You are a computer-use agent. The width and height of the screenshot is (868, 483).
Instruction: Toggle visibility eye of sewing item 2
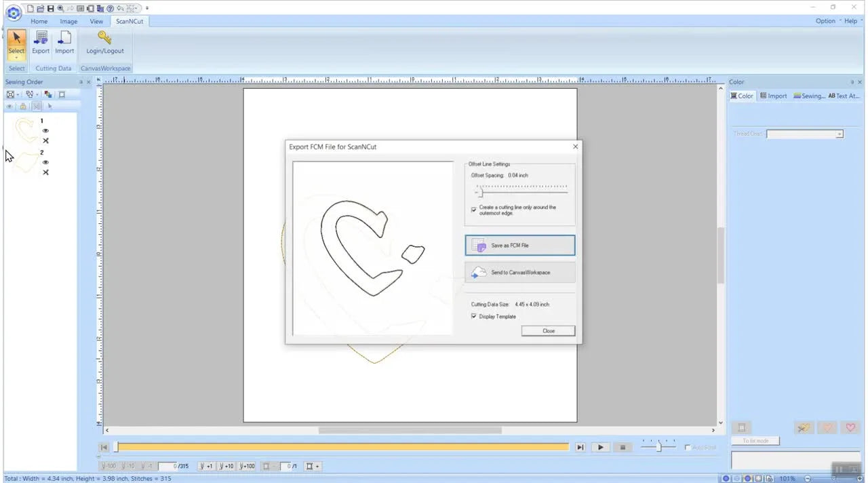45,162
